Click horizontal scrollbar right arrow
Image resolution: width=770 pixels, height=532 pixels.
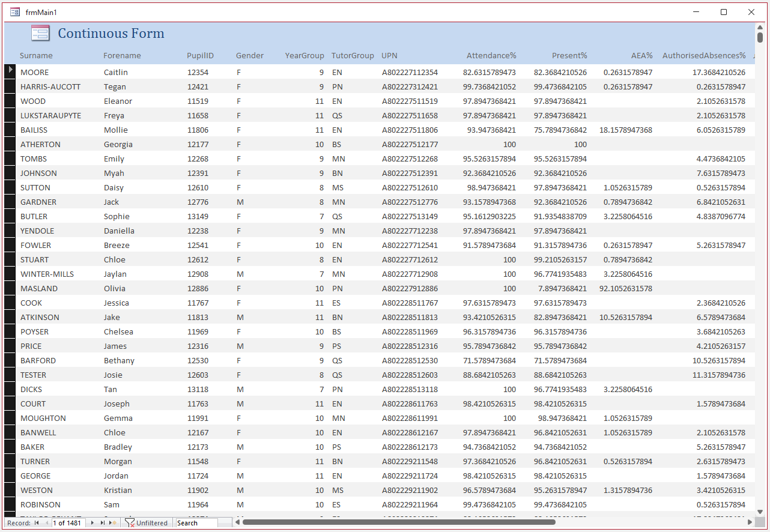(x=750, y=522)
